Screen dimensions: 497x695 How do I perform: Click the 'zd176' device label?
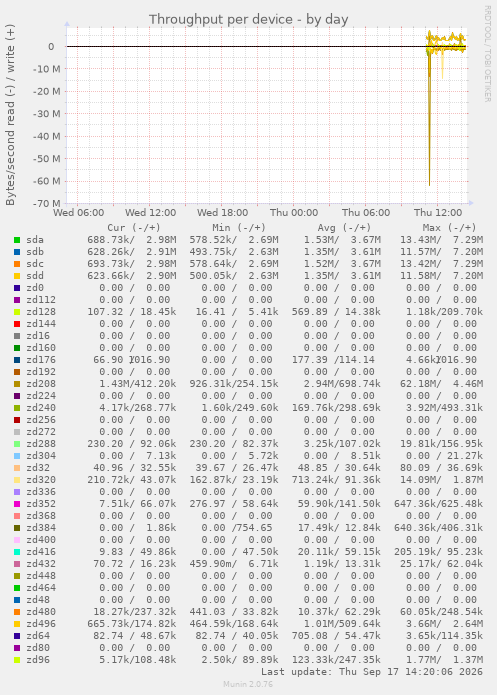pos(41,360)
